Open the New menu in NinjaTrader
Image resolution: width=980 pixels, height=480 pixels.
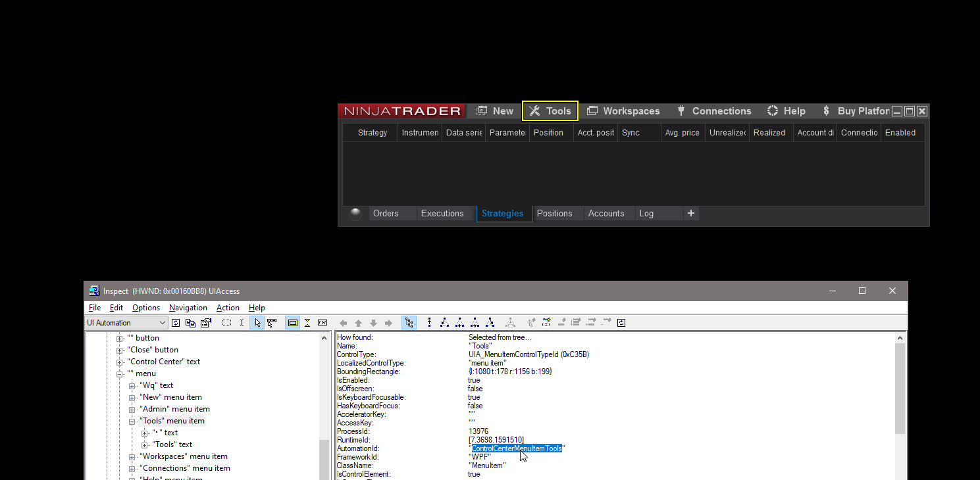(x=495, y=111)
